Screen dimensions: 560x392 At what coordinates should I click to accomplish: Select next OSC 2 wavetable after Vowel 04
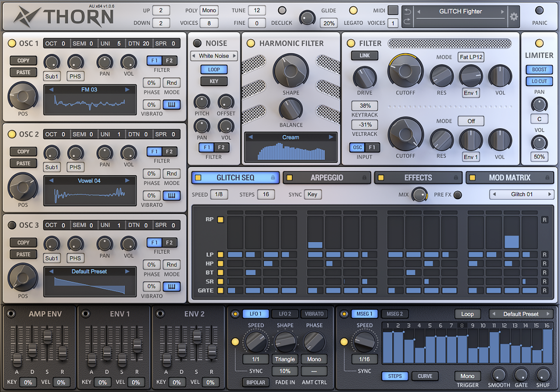(127, 180)
